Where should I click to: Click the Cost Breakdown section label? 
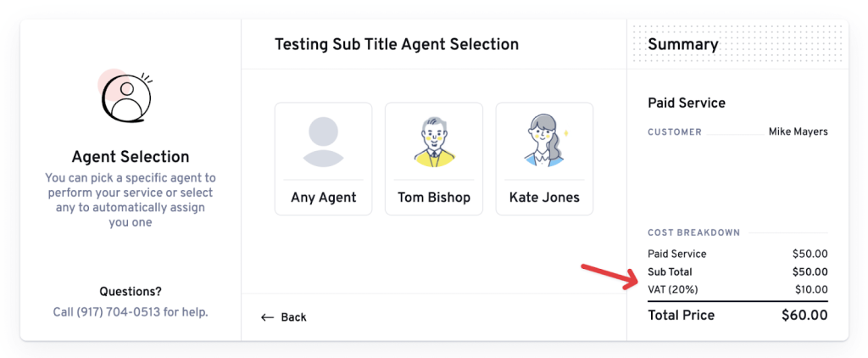[x=693, y=232]
